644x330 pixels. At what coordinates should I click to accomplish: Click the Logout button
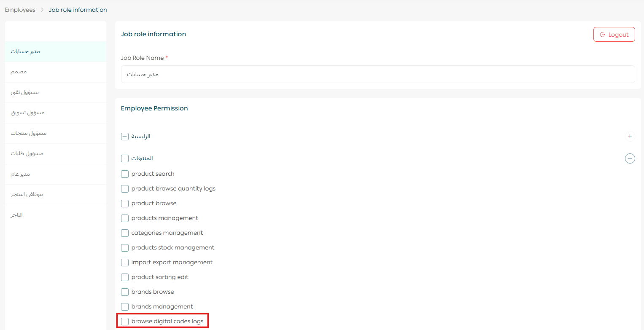pos(614,35)
